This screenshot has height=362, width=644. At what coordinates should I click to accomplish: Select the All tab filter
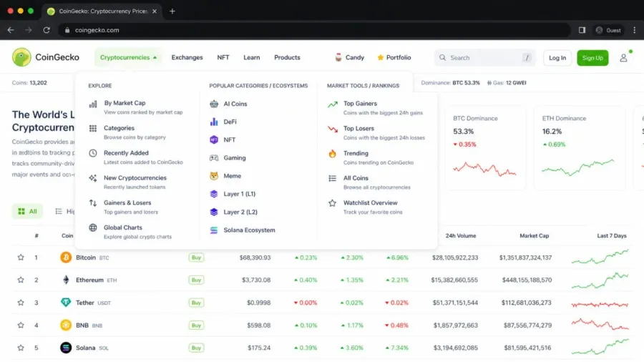point(27,211)
